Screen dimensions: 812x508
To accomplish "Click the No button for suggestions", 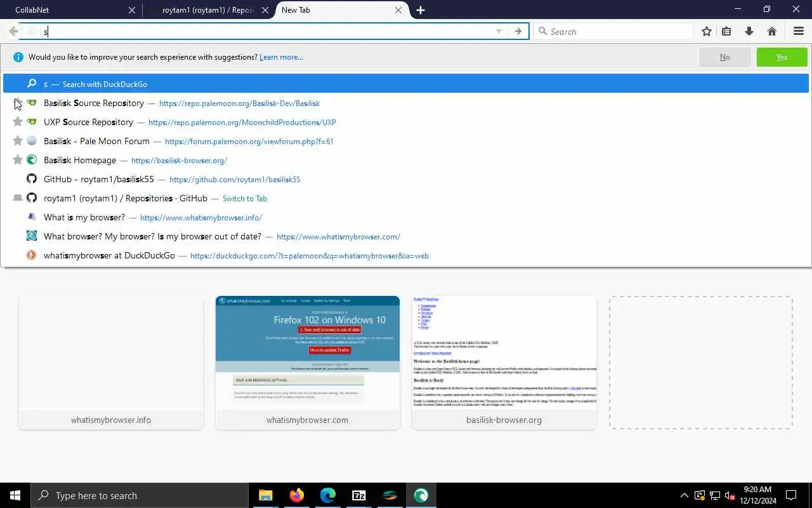I will click(724, 57).
